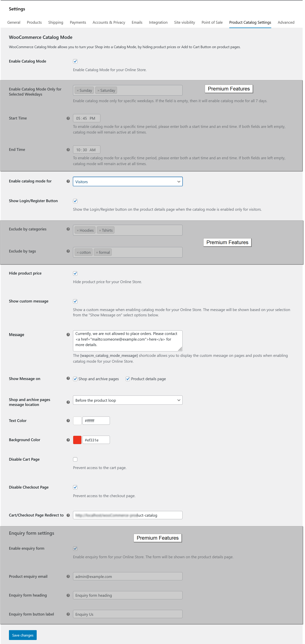Click Premium Features badge near enquiry form
305x644 pixels.
[157, 538]
